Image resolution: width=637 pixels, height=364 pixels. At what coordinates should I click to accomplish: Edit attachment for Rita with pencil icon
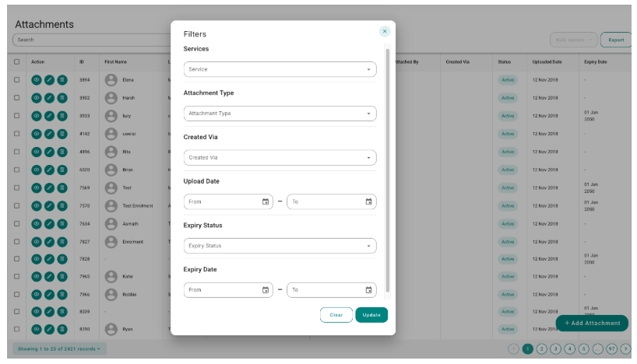coord(49,152)
